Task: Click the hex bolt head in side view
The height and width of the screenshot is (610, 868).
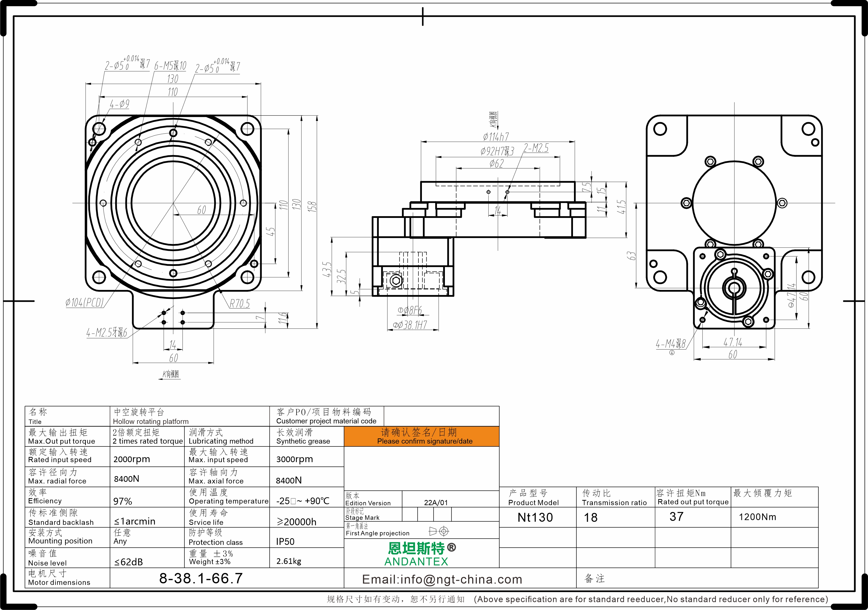Action: (x=396, y=281)
